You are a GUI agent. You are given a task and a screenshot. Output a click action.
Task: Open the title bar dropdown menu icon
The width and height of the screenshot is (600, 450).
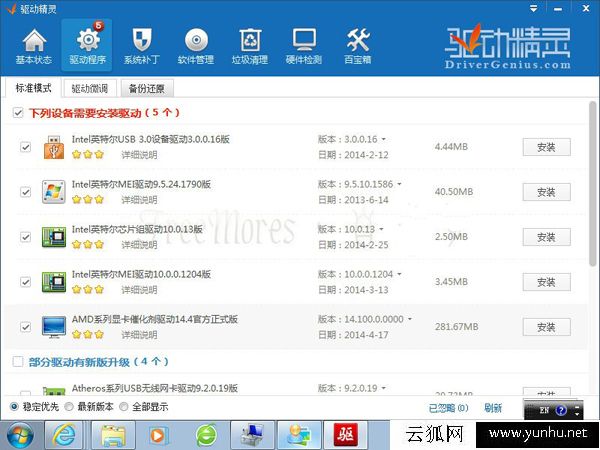tap(533, 8)
